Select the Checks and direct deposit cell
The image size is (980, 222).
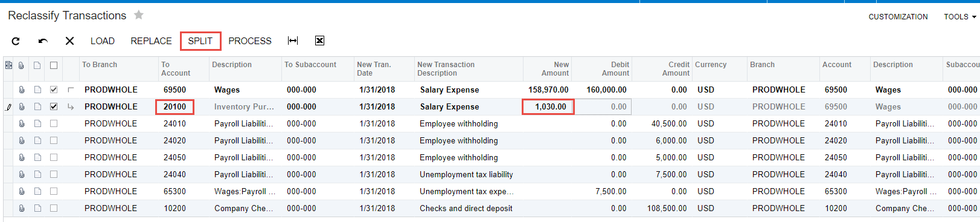(x=469, y=208)
